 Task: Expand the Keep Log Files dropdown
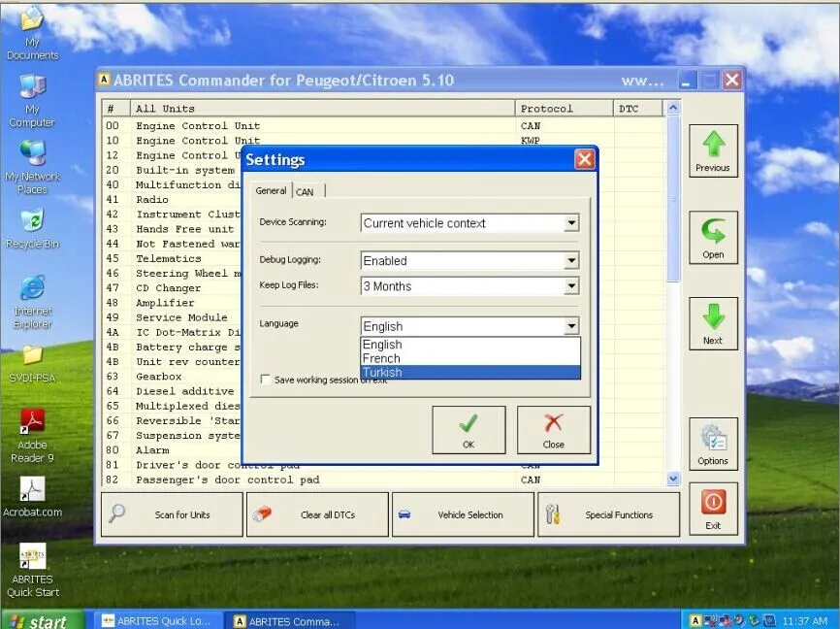coord(571,285)
